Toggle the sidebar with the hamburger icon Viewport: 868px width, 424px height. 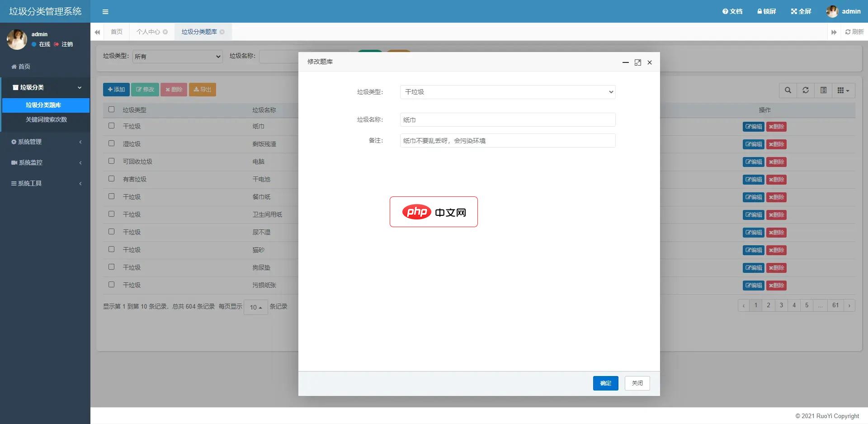[105, 11]
